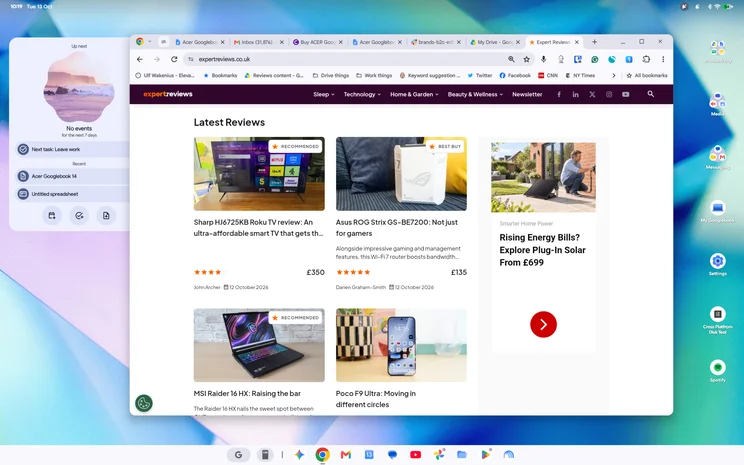Open the Gemini app in the shelf
This screenshot has height=465, width=744.
(299, 455)
